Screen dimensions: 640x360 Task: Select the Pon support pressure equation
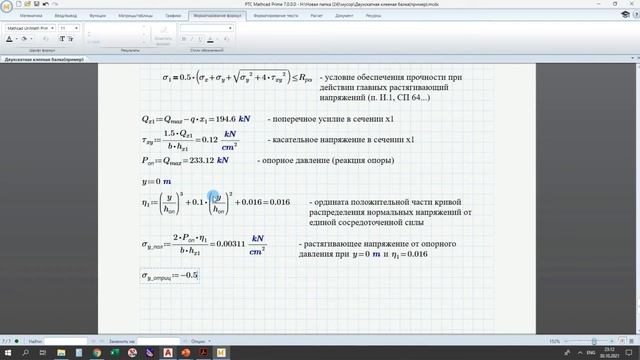(x=185, y=160)
